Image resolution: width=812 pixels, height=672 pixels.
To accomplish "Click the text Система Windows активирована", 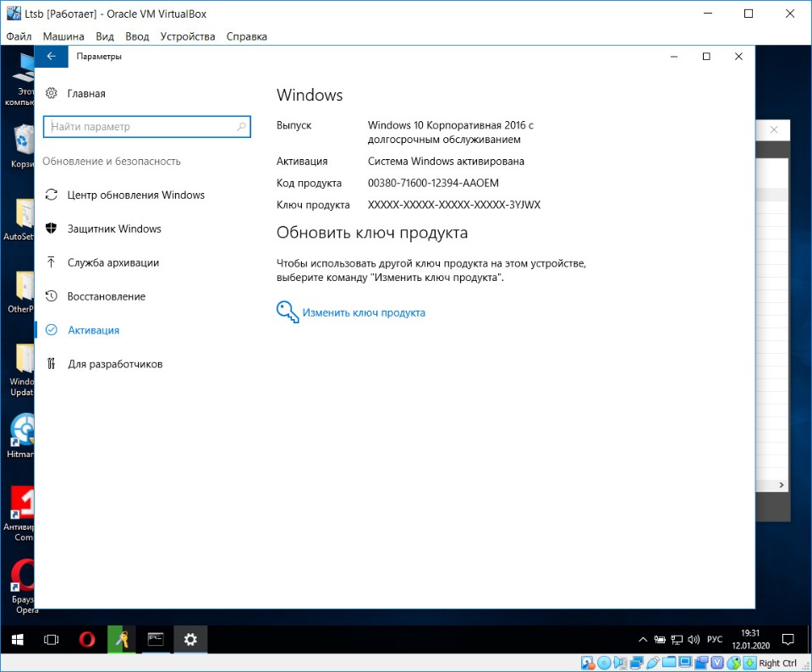I will pos(446,161).
